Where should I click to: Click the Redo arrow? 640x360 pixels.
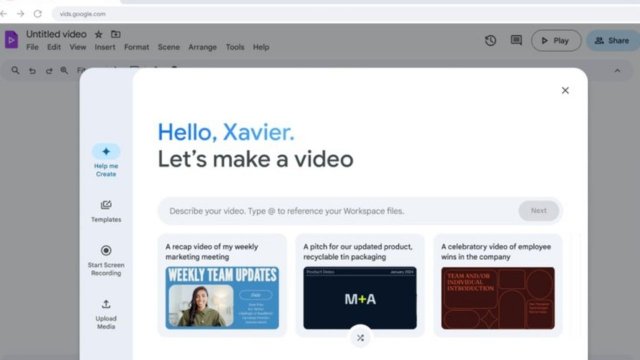click(x=49, y=71)
